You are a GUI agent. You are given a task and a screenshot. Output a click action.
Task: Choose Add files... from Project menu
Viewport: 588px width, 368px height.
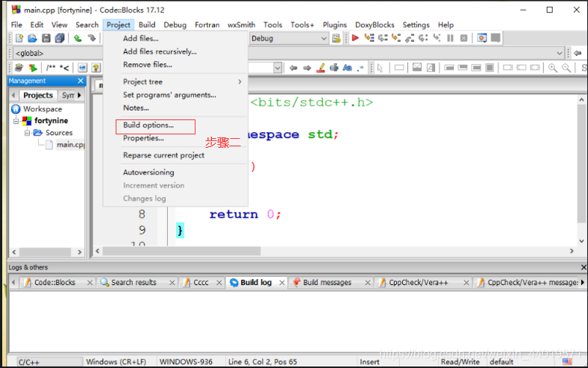coord(140,38)
